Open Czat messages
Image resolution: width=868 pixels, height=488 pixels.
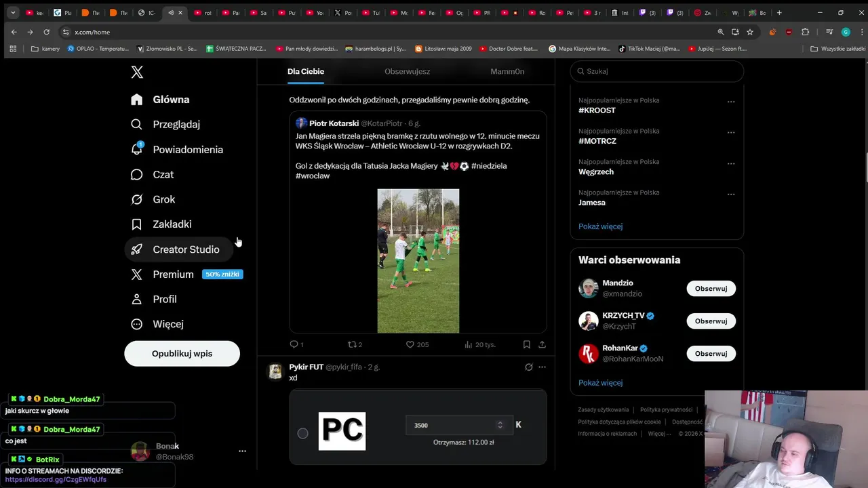(153, 174)
